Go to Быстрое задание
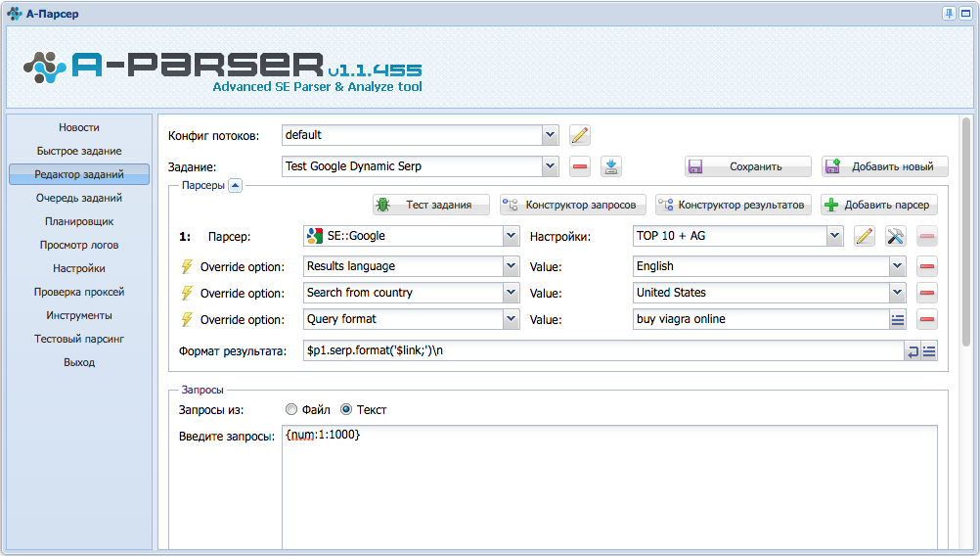Viewport: 980px width, 556px height. click(79, 151)
